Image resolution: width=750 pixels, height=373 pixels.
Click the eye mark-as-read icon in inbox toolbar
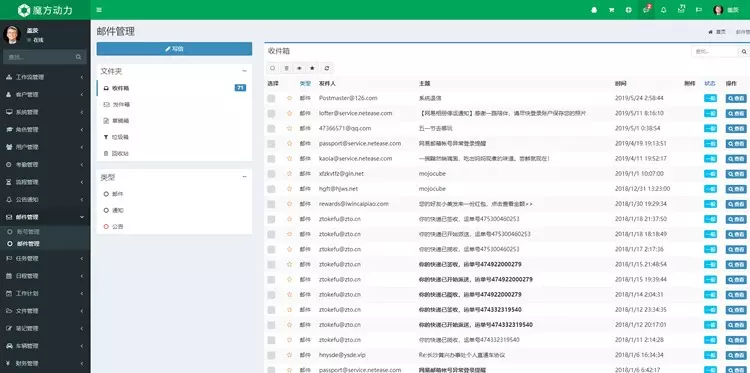tap(299, 68)
